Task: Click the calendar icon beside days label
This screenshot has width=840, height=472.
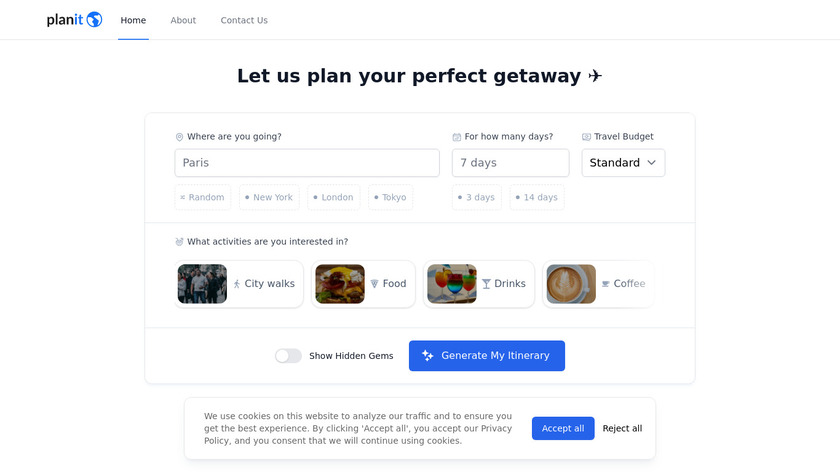Action: pos(457,137)
